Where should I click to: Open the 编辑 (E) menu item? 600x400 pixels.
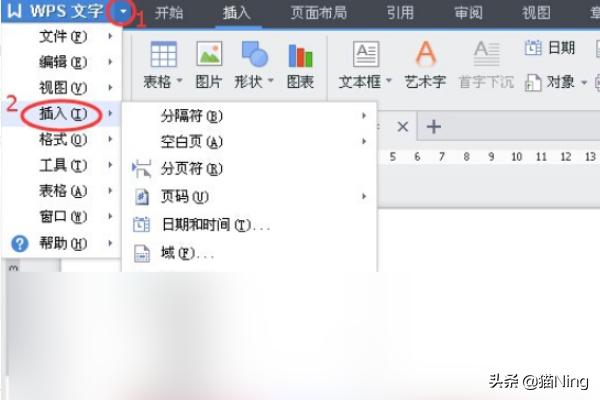click(x=63, y=62)
